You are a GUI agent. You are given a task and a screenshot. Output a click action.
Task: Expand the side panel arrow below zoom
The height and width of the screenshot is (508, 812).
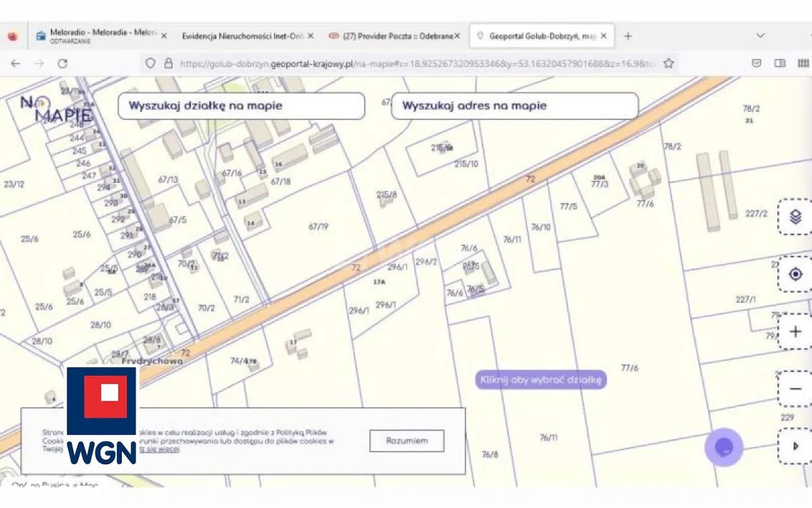point(796,446)
